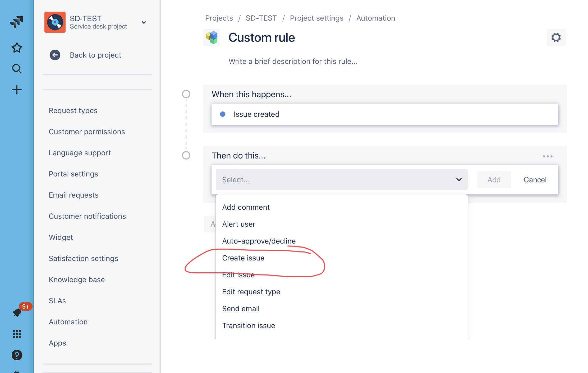
Task: Expand the SD-TEST project switcher chevron
Action: [144, 22]
